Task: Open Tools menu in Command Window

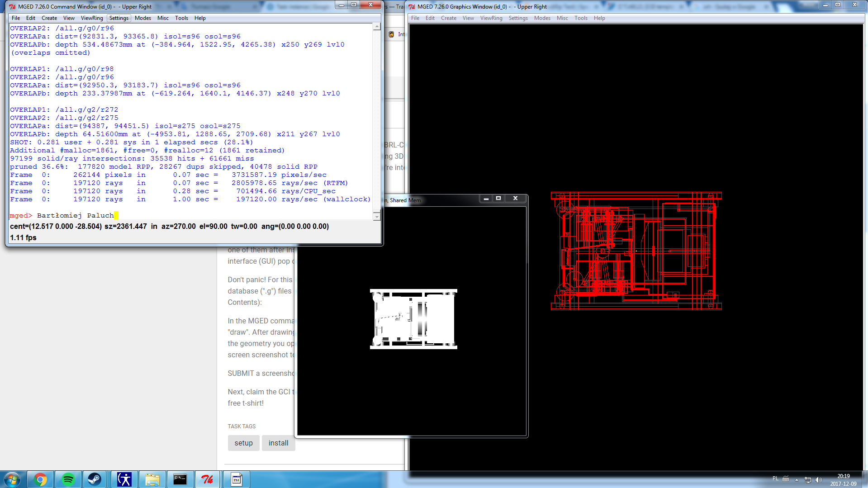Action: coord(181,18)
